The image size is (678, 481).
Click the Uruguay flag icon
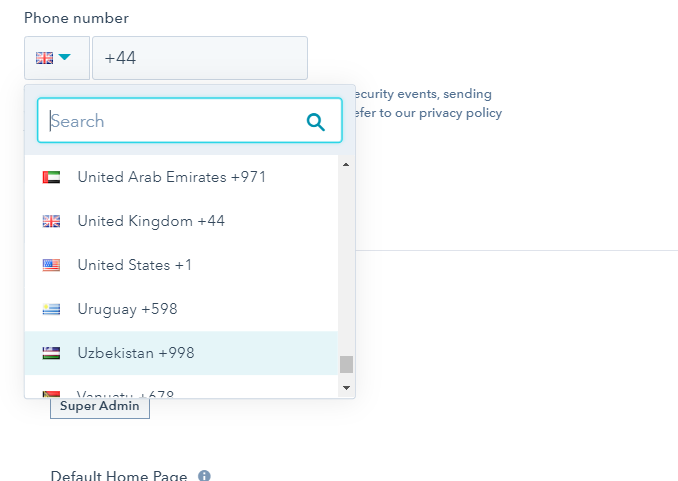51,309
